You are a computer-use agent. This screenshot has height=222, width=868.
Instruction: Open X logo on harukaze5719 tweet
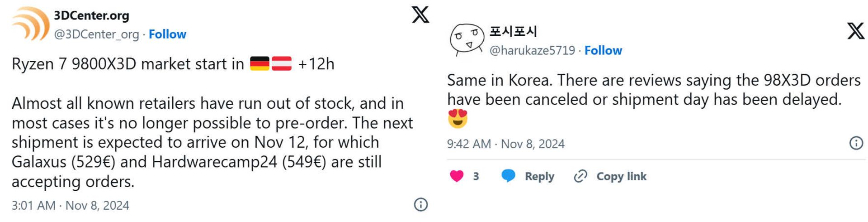click(855, 31)
